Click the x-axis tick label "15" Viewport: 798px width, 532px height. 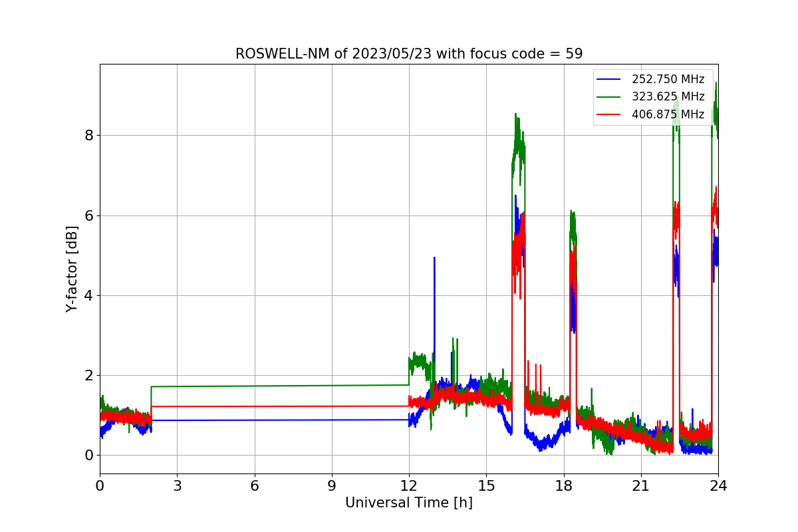(486, 486)
